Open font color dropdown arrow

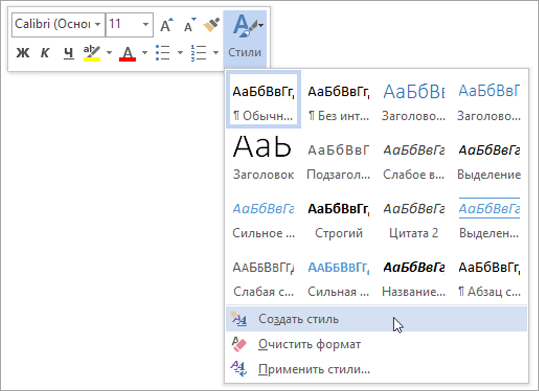(x=145, y=53)
